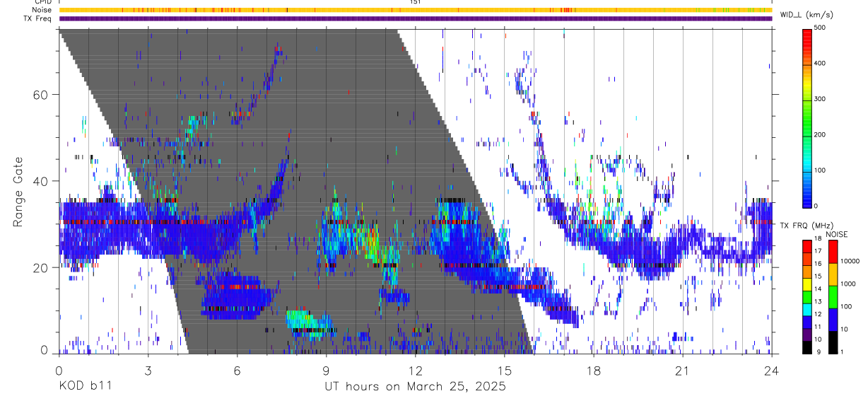Click the x-axis tick label '3'

148,370
